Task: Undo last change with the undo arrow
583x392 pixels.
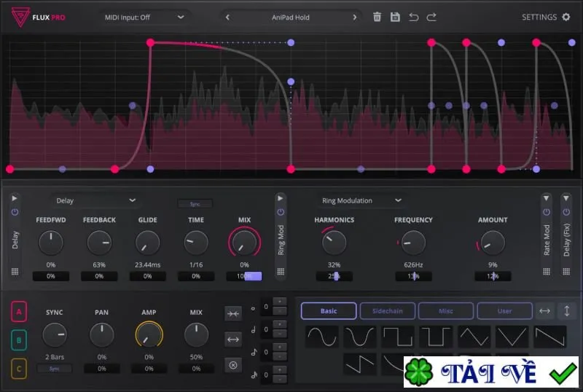Action: 413,17
